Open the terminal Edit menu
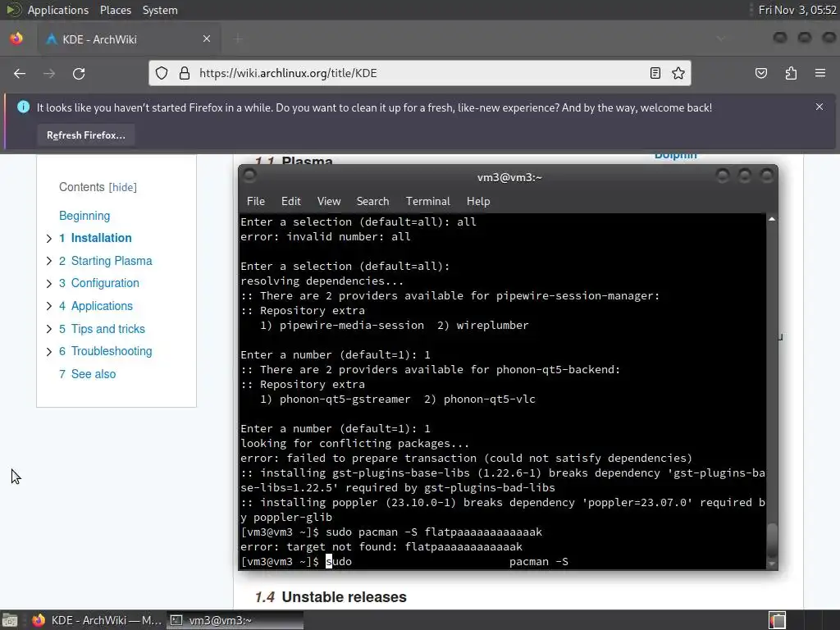The width and height of the screenshot is (840, 630). 291,202
